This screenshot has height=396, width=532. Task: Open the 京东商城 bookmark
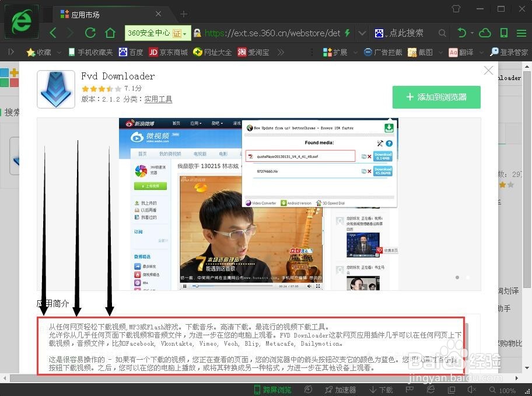click(x=168, y=53)
